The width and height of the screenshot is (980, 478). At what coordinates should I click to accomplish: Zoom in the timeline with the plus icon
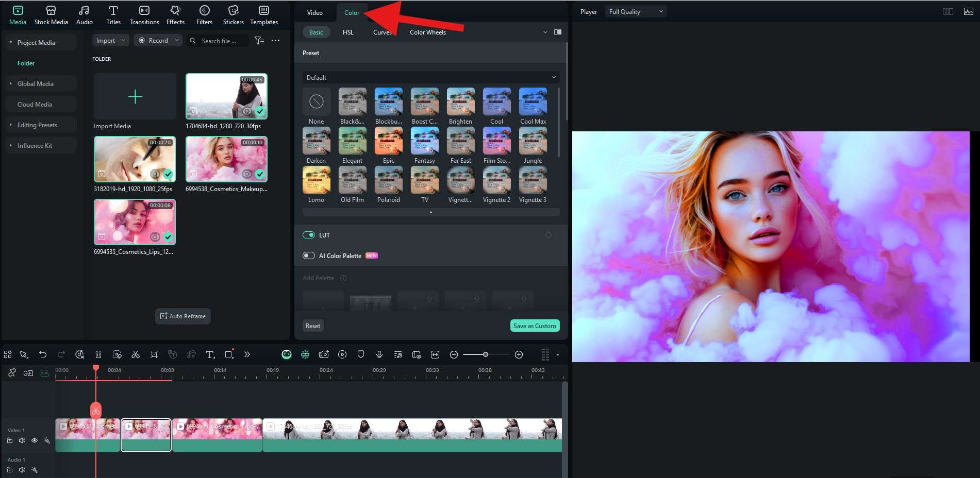click(x=519, y=354)
